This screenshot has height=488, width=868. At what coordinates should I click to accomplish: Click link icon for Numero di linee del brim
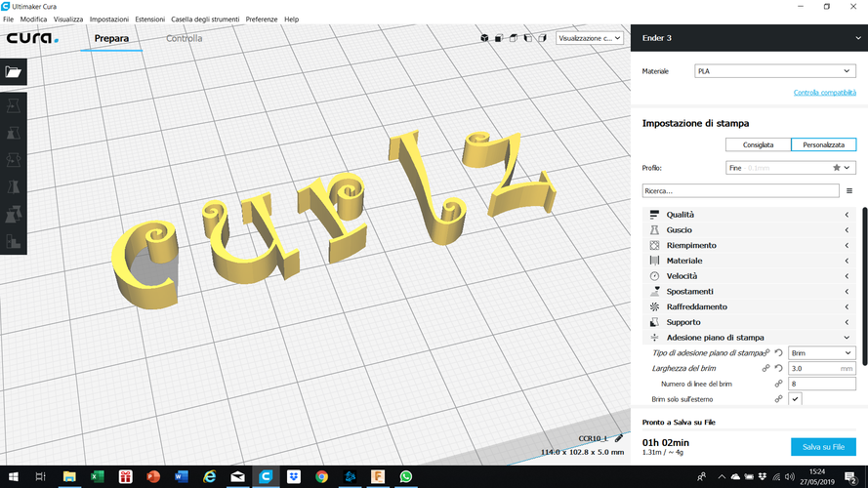coord(778,384)
